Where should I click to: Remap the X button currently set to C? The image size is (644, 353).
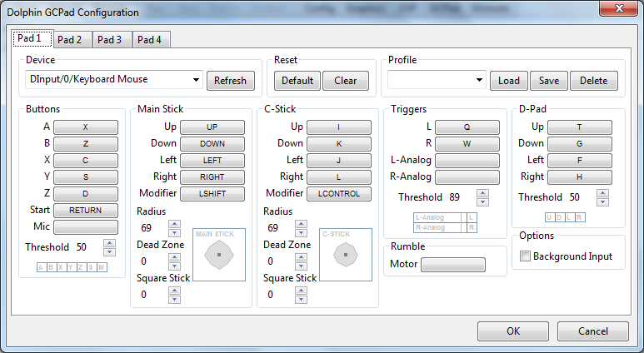coord(86,161)
